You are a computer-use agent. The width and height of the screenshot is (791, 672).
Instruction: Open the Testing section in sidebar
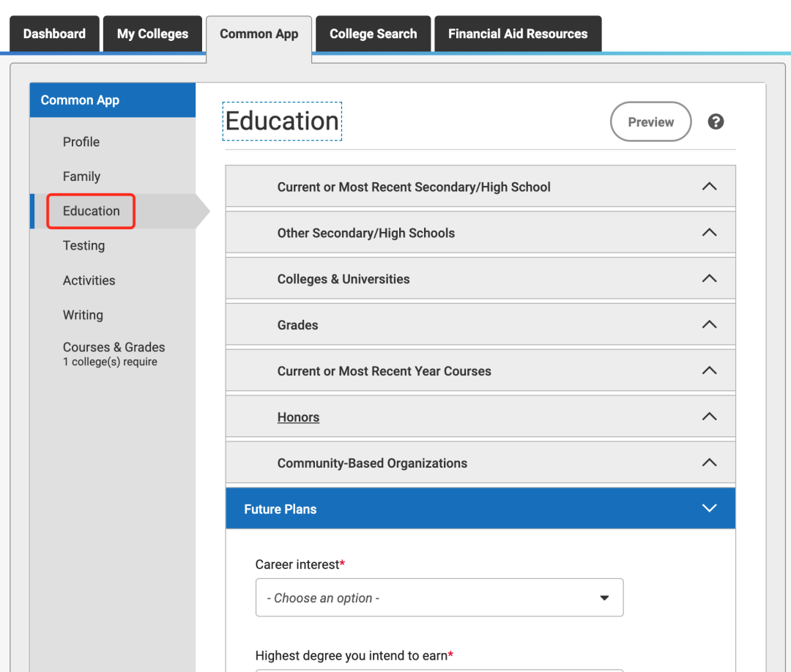pyautogui.click(x=83, y=245)
